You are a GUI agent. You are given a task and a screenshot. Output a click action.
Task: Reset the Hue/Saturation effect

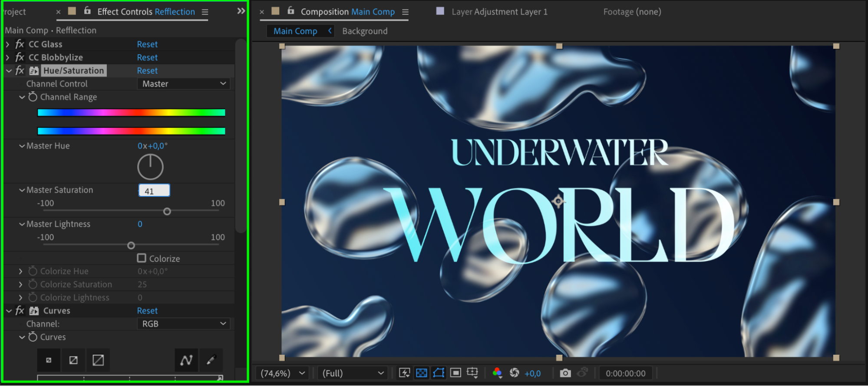[x=147, y=71]
